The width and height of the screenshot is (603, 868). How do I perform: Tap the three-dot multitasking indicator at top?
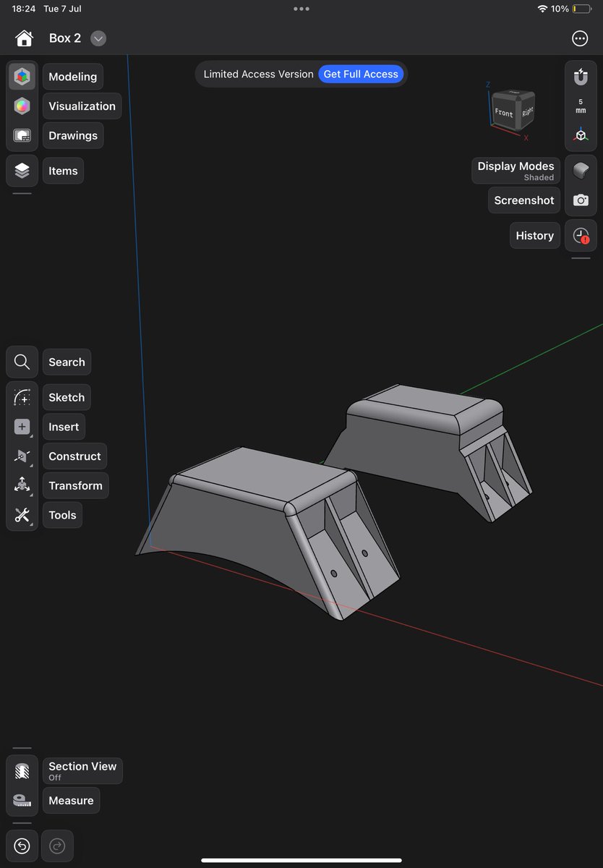(301, 9)
